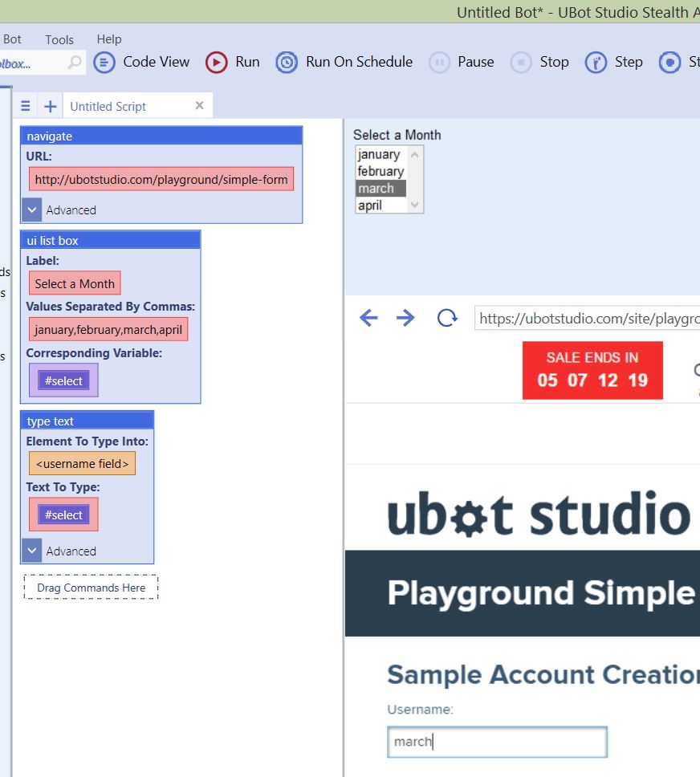Click the Username input field

[x=497, y=742]
